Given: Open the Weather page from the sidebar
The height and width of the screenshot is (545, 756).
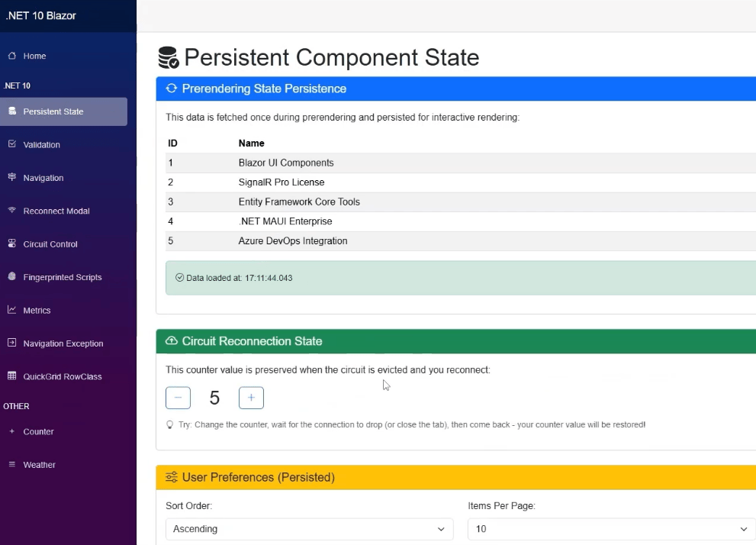Looking at the screenshot, I should pyautogui.click(x=39, y=464).
